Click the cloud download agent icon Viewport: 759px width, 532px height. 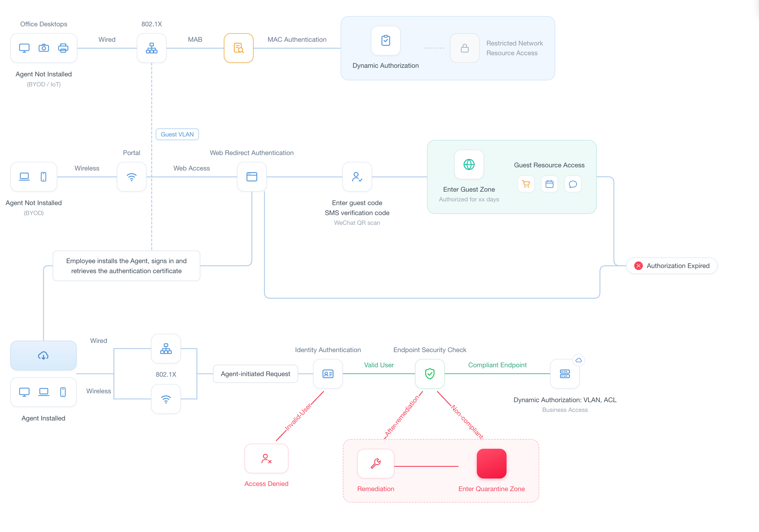click(x=43, y=356)
